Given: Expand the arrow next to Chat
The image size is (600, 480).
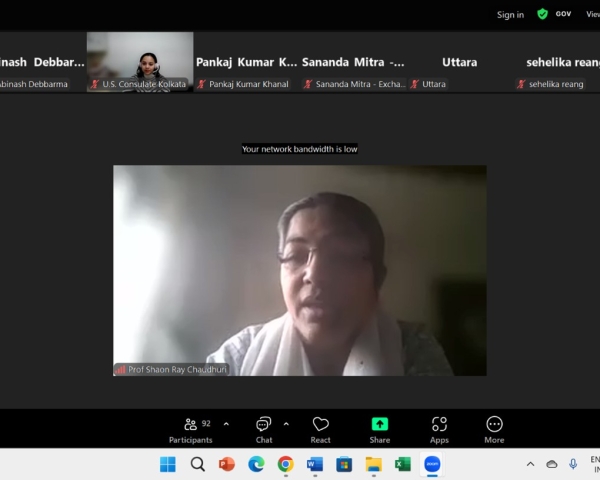Looking at the screenshot, I should [286, 424].
